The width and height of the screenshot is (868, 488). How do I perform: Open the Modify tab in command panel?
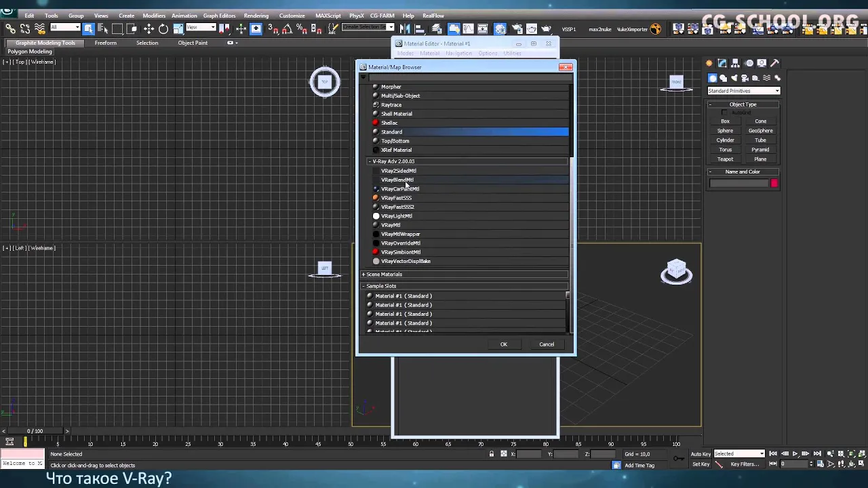tap(722, 63)
